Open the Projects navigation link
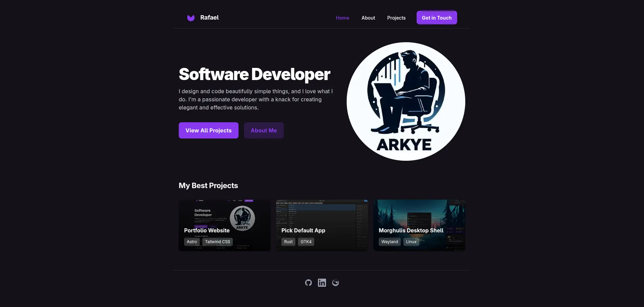This screenshot has width=644, height=307. (x=396, y=18)
